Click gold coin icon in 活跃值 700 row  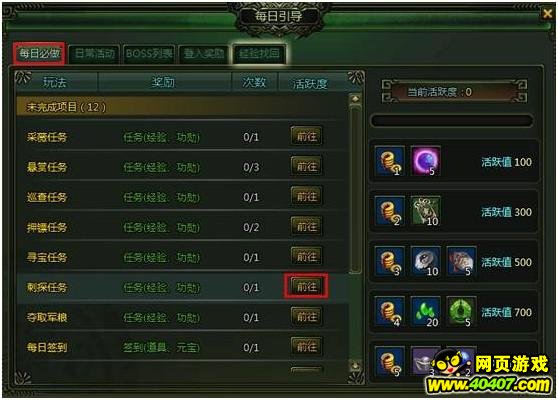click(x=390, y=311)
